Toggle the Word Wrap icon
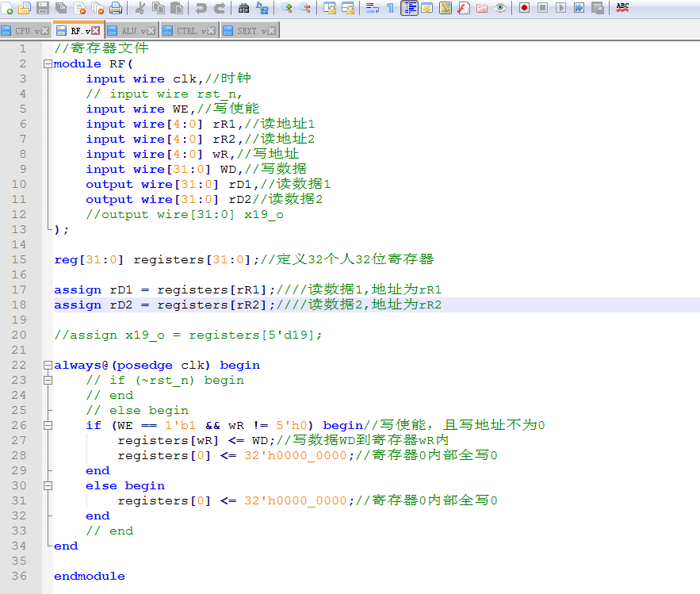This screenshot has width=700, height=594. pos(372,8)
